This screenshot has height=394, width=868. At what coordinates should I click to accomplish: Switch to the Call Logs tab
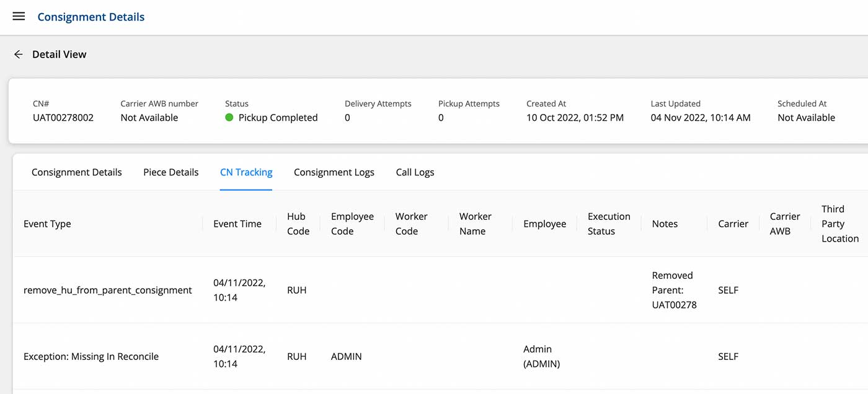click(415, 172)
